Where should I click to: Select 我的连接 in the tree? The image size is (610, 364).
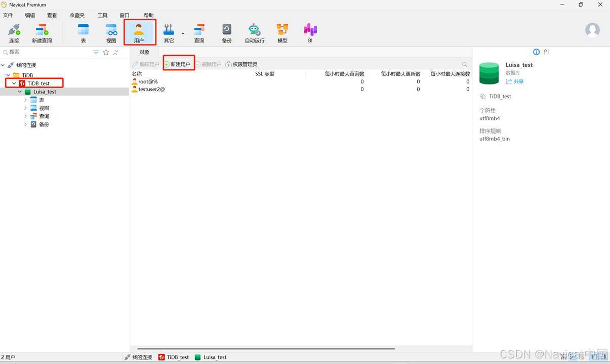[26, 65]
